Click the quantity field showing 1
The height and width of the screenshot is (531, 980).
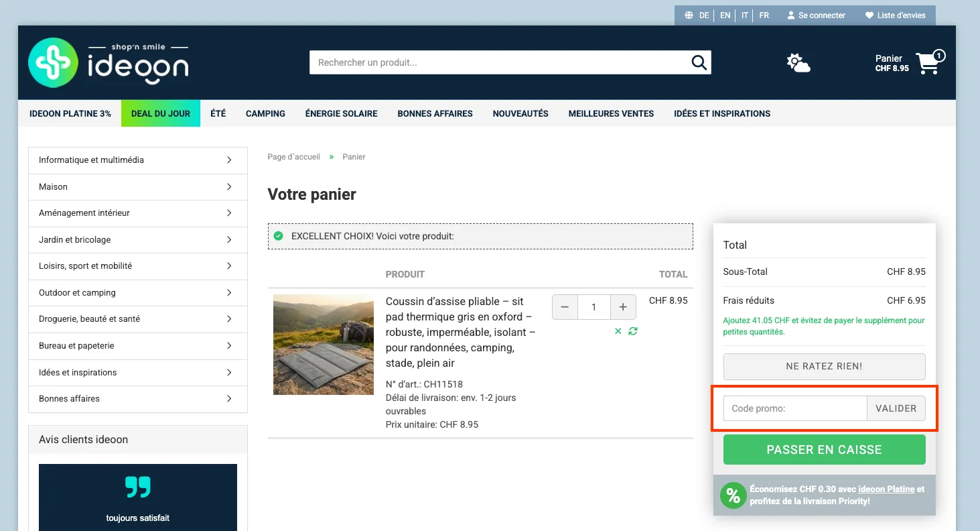[x=594, y=307]
